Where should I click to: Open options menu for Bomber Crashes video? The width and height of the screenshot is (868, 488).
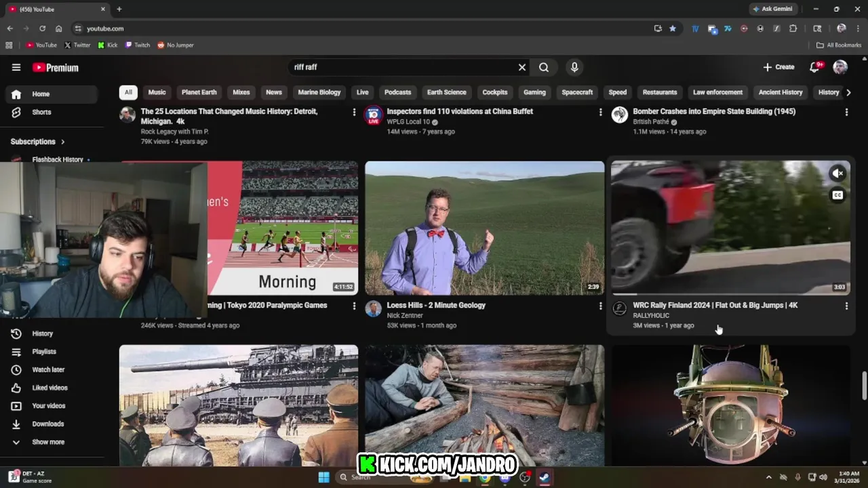coord(846,113)
